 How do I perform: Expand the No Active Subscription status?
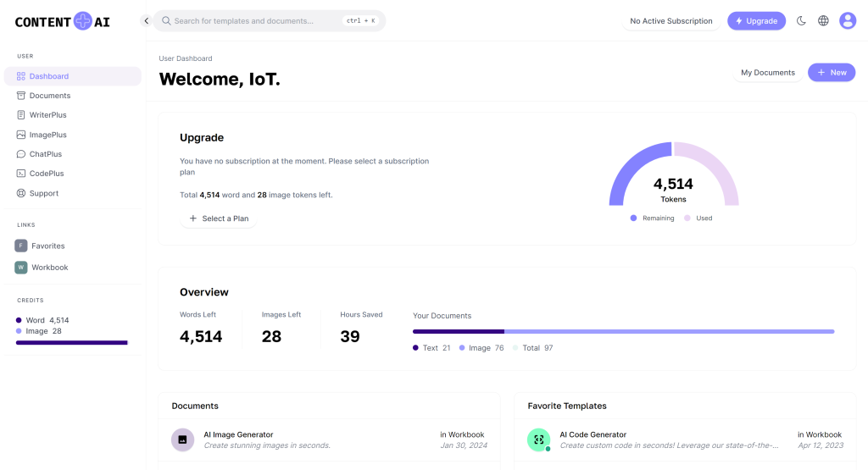(670, 21)
